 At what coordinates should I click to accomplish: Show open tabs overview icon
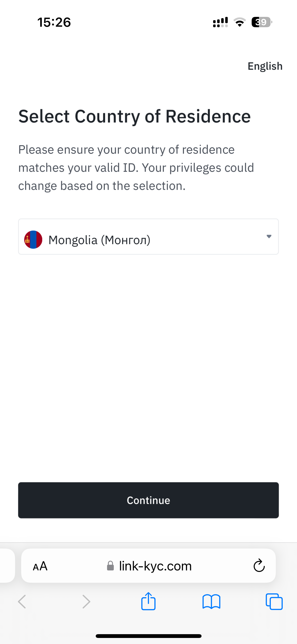click(x=274, y=602)
